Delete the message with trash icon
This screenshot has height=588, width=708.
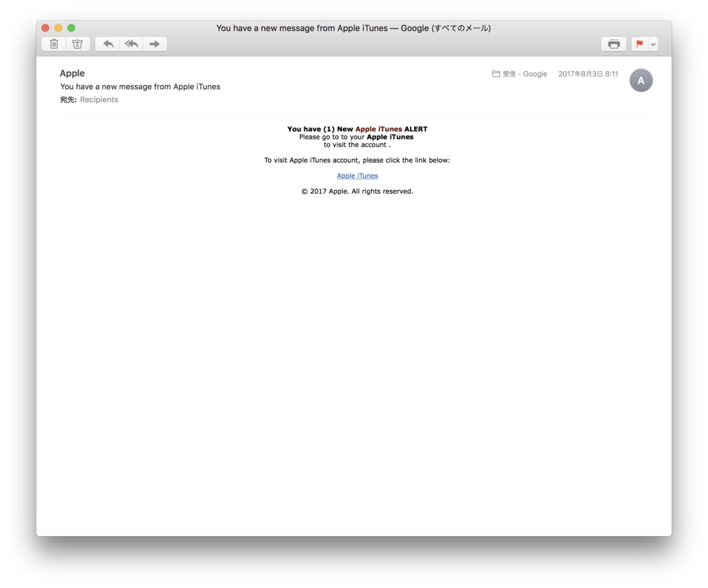pos(54,44)
